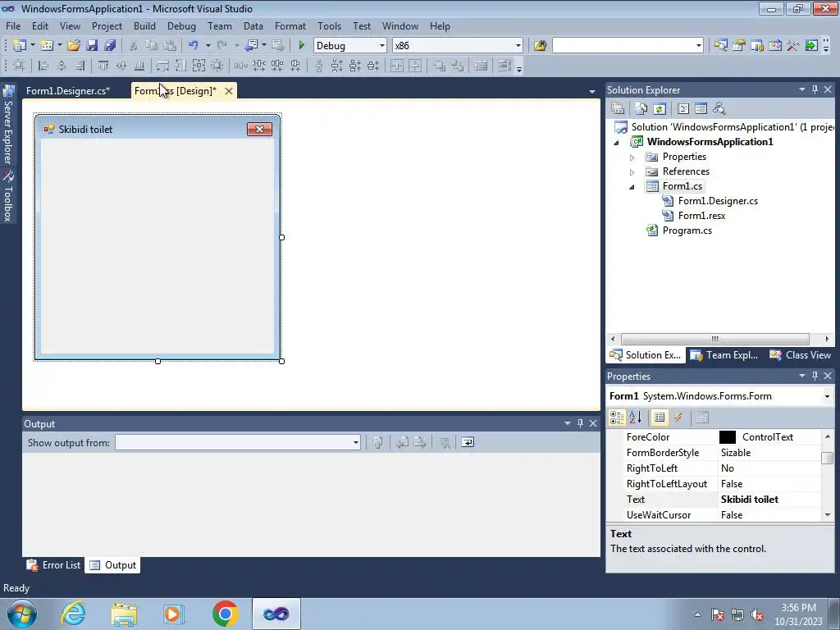Open the Format menu
Screen dimensions: 840x630
click(290, 25)
